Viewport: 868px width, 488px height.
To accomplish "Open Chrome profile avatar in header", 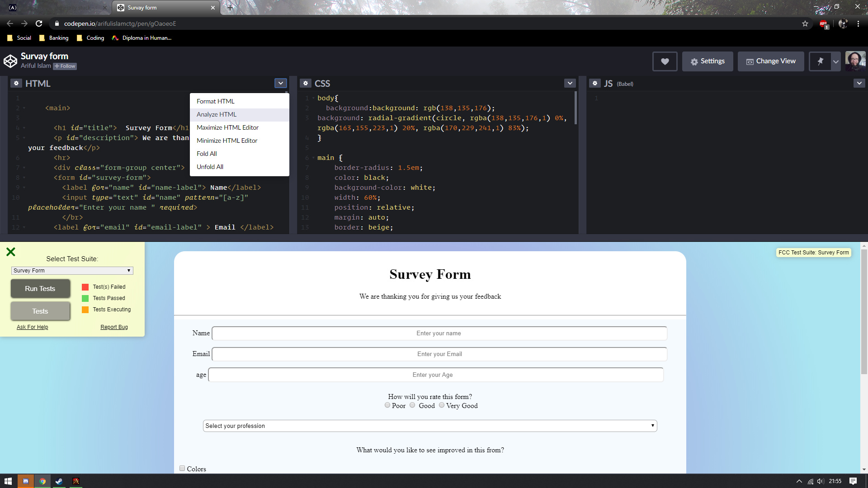I will click(x=855, y=61).
